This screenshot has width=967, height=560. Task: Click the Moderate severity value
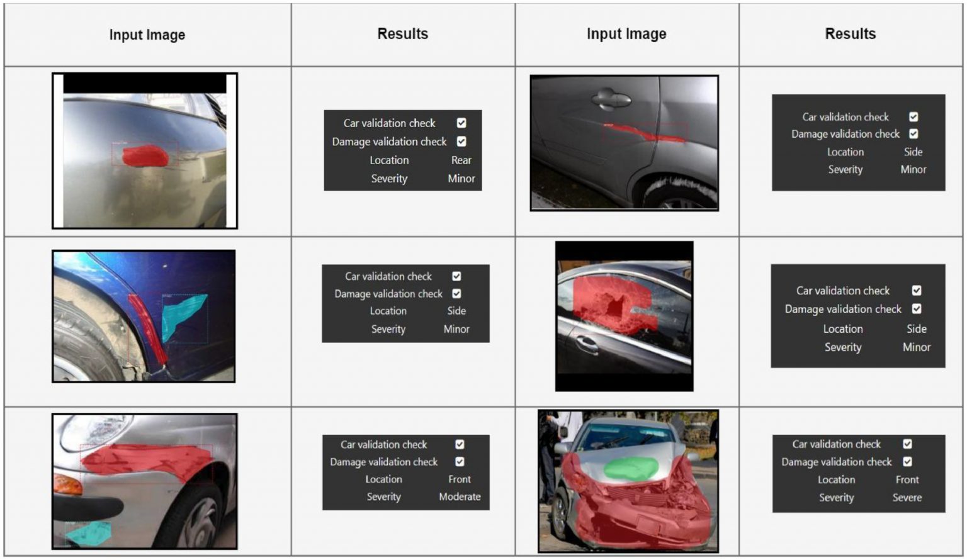point(460,497)
